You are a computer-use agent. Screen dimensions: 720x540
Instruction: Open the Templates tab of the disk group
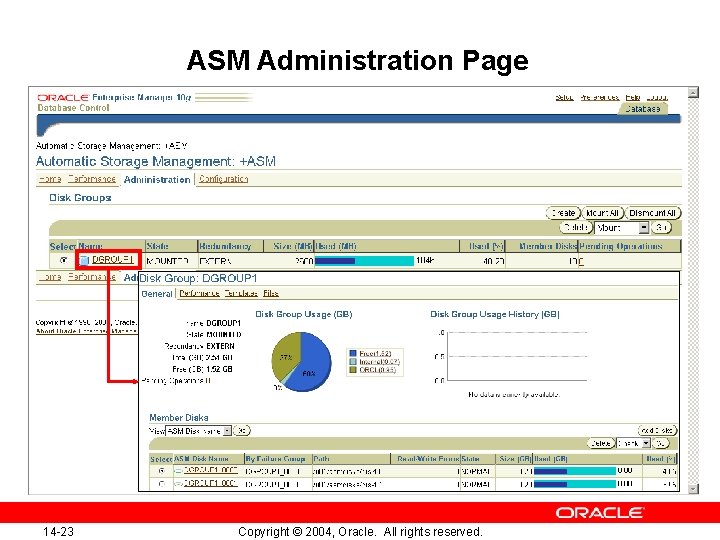tap(241, 293)
